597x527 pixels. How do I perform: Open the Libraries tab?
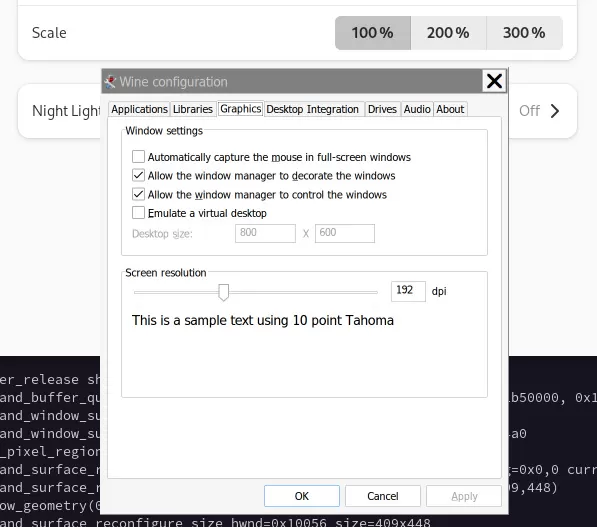tap(193, 109)
